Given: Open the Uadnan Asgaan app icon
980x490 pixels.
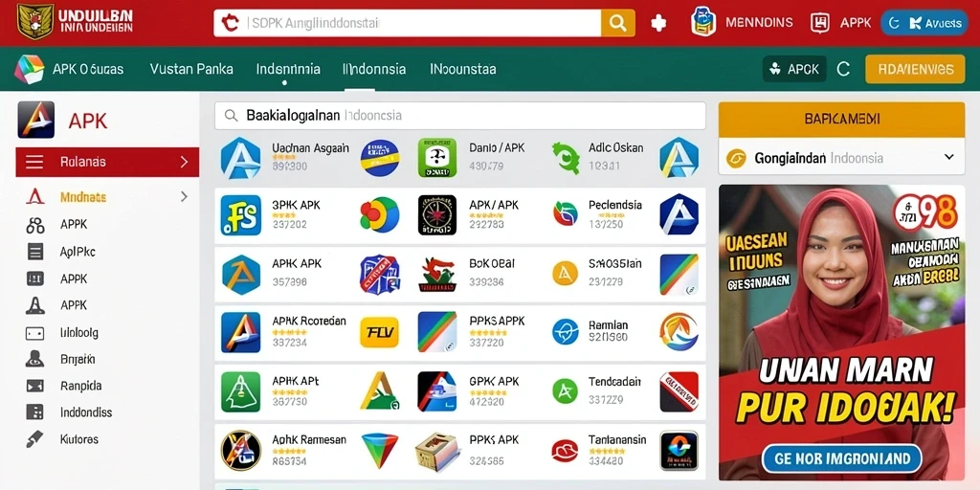Looking at the screenshot, I should [x=240, y=158].
